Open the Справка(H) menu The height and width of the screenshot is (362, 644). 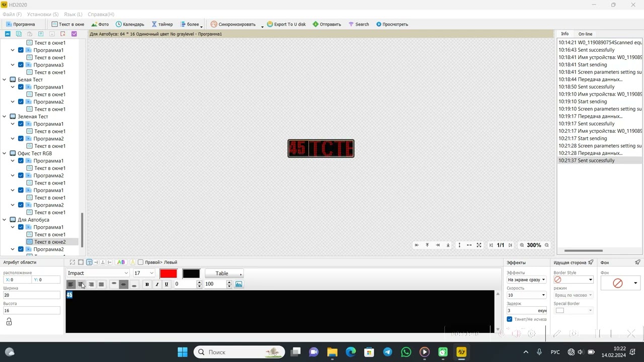101,14
